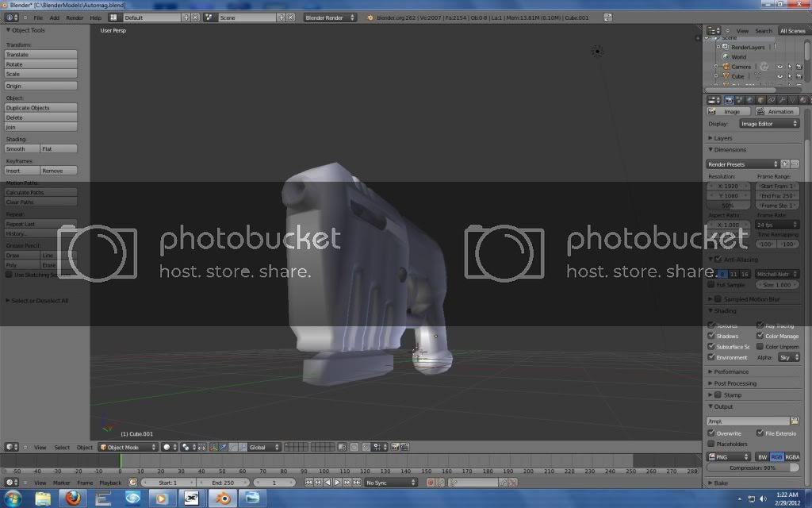Disable the Shadows checkbox
The height and width of the screenshot is (508, 812).
711,336
